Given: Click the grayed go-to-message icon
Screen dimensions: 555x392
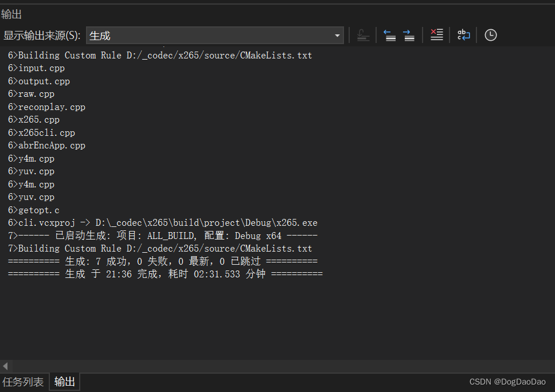Looking at the screenshot, I should pyautogui.click(x=362, y=35).
